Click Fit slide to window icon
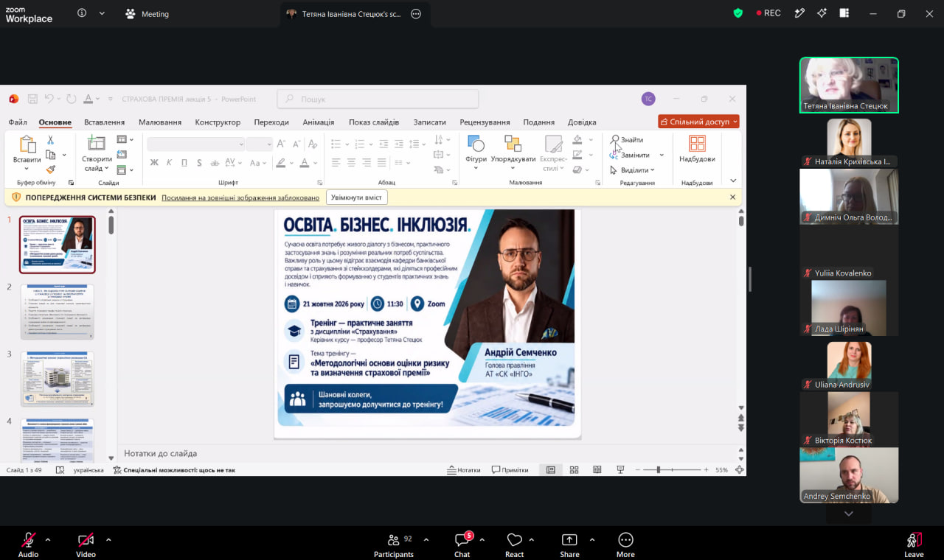Screen dimensions: 944x560 (x=739, y=469)
